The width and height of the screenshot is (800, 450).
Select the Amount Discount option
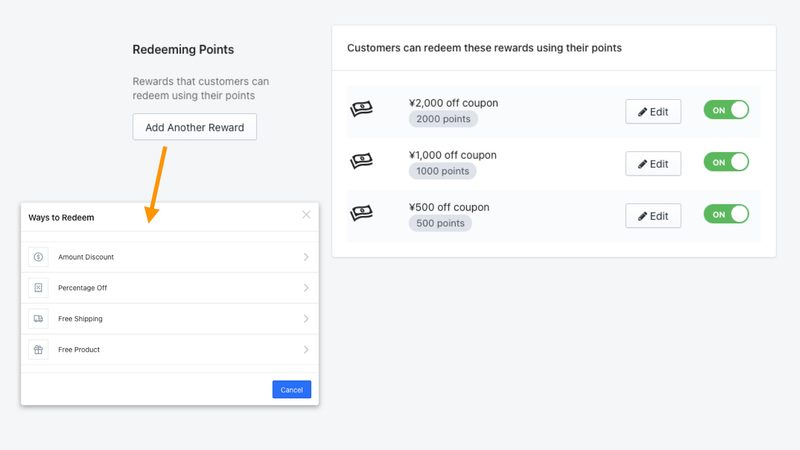click(x=170, y=257)
